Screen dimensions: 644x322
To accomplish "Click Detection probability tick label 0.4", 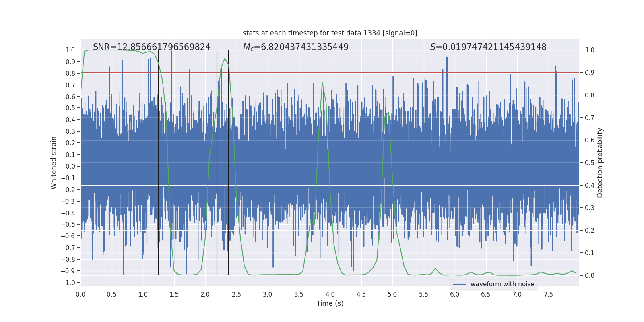I will click(590, 185).
